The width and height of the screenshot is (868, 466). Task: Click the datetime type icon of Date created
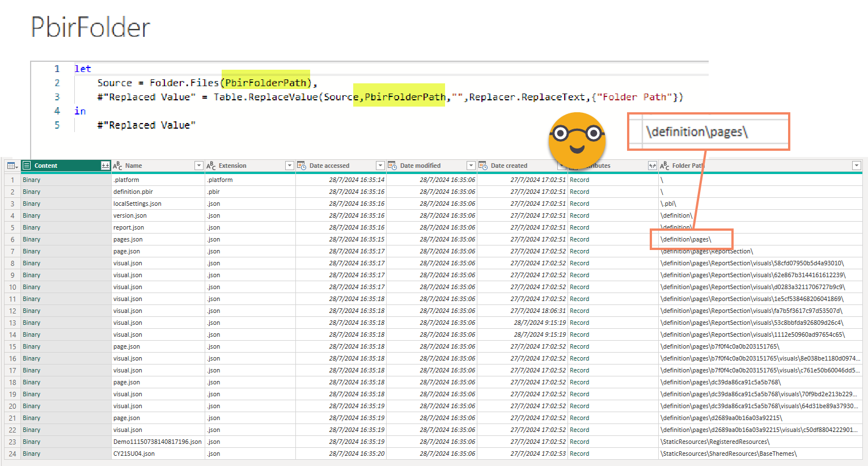pos(483,166)
